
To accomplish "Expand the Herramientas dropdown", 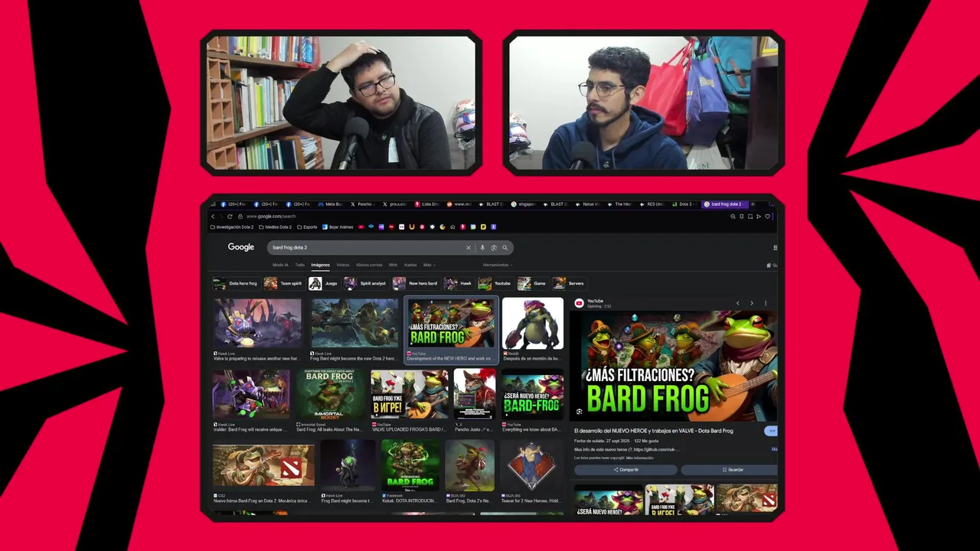I will [497, 265].
